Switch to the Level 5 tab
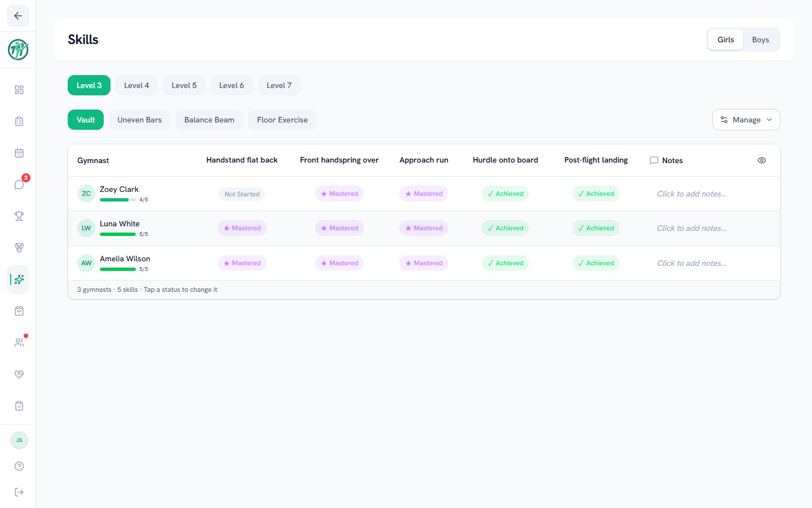 [x=184, y=85]
